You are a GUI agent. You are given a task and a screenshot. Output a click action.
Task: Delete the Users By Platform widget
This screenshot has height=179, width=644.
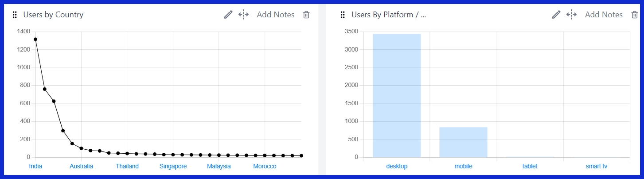[634, 15]
